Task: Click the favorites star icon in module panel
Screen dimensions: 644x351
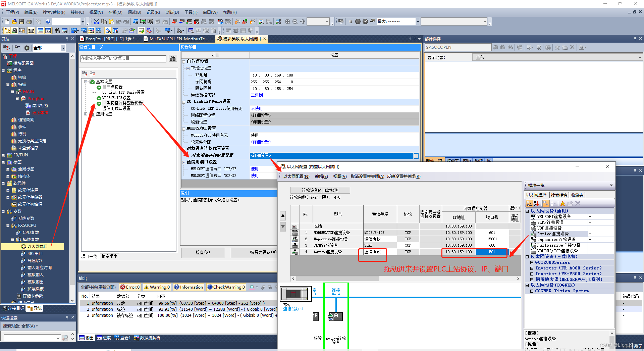Action: coord(562,203)
